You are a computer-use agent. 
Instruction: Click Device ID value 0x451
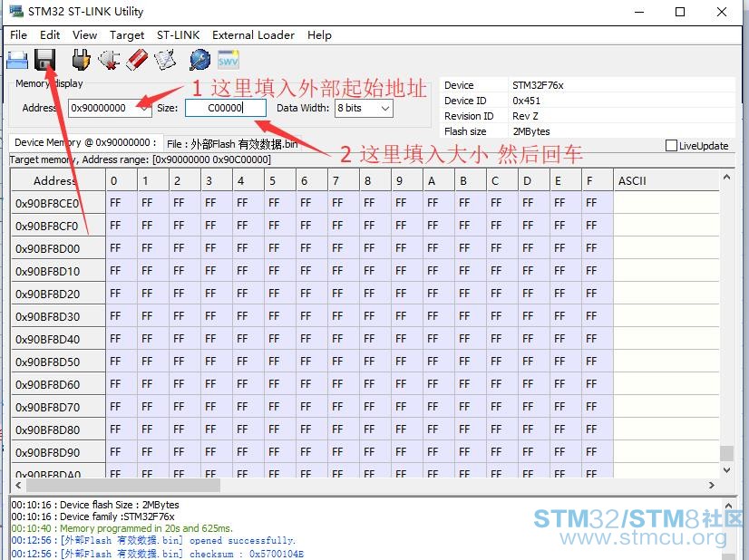pyautogui.click(x=527, y=101)
